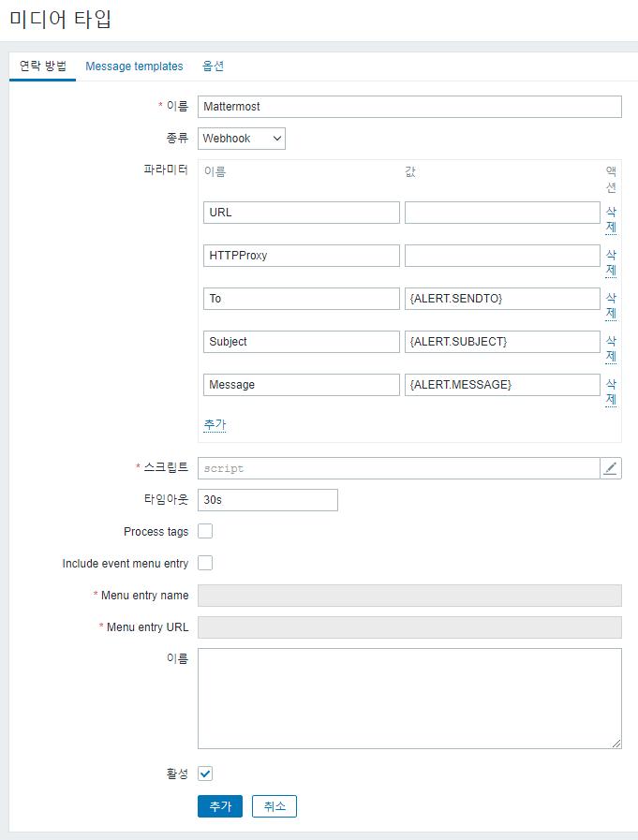Click the URL parameter name field
Viewport: 638px width, 840px height.
(302, 213)
